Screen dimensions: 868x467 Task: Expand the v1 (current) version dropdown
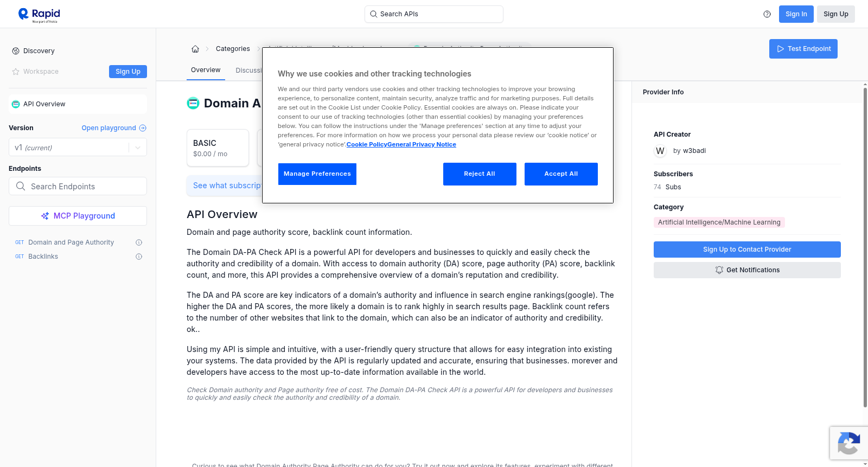pyautogui.click(x=78, y=148)
